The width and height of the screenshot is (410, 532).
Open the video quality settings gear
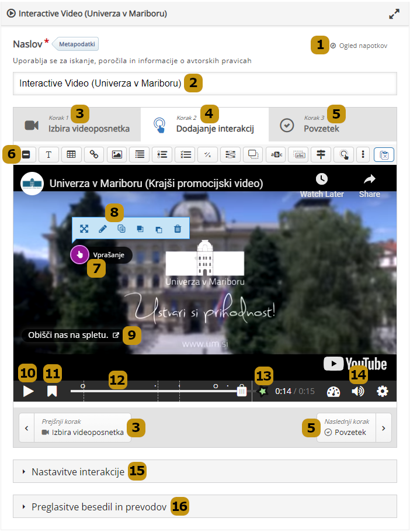click(x=383, y=391)
